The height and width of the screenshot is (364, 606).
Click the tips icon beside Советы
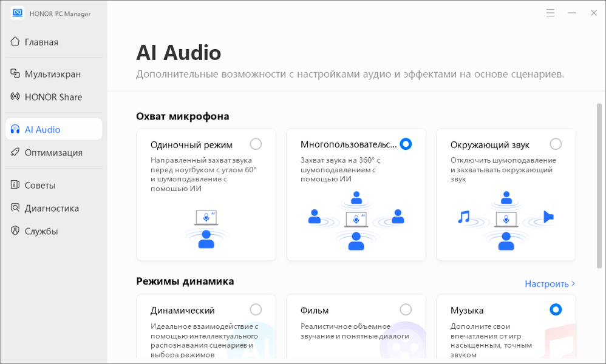[x=15, y=185]
